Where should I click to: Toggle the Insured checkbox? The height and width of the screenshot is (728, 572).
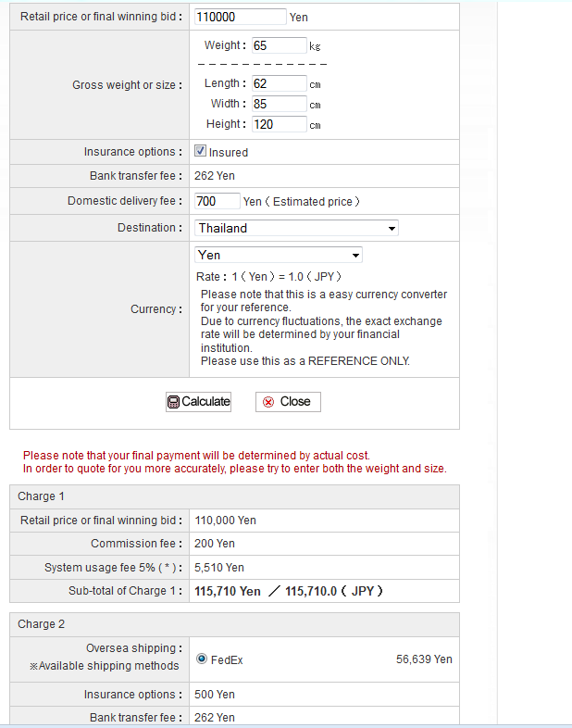tap(200, 151)
